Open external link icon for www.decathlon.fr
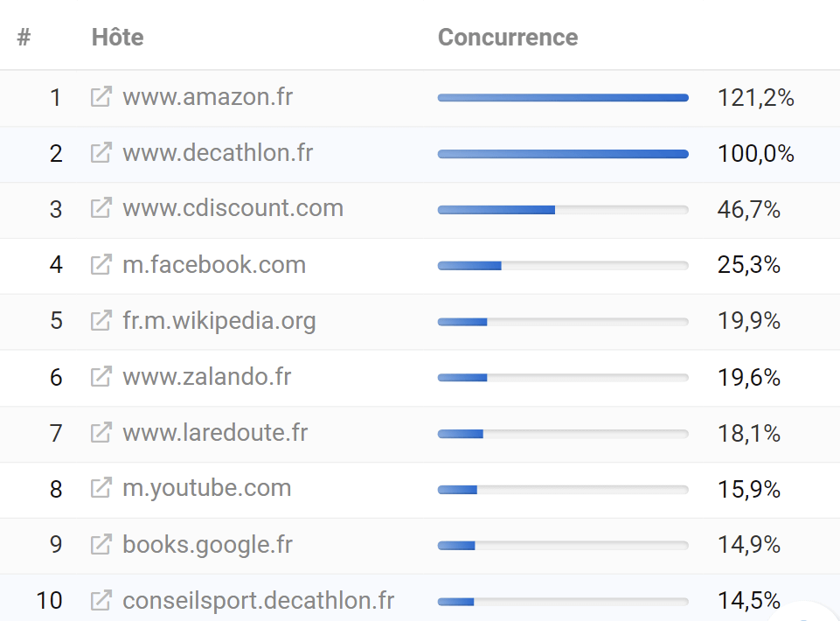This screenshot has width=840, height=621. [101, 152]
